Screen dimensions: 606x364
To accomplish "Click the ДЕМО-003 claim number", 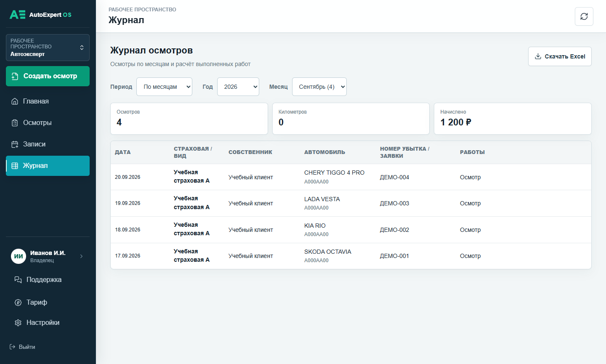I will click(x=394, y=203).
